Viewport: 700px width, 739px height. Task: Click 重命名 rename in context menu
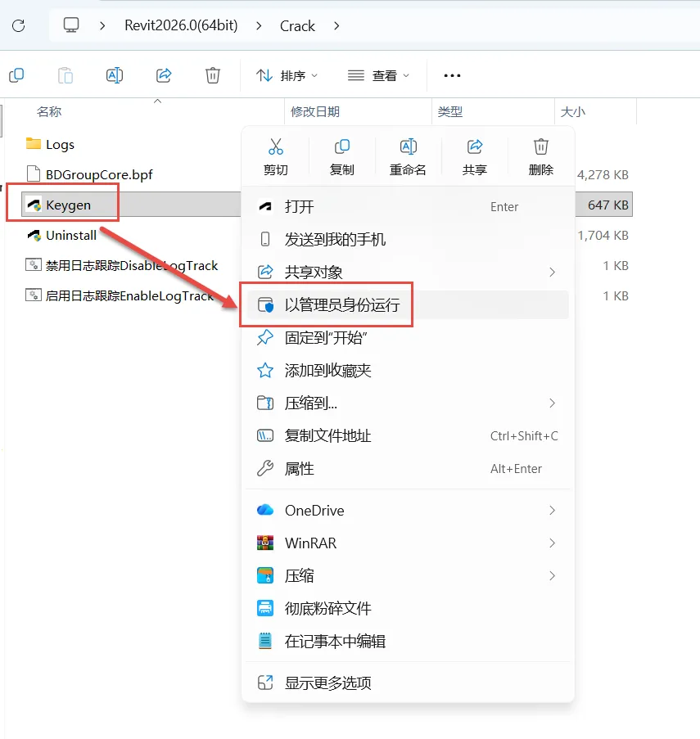408,157
